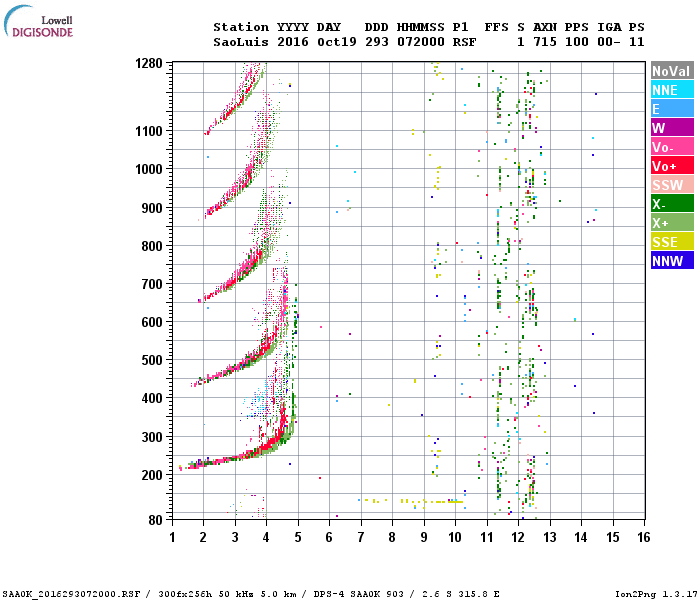Select the Vo+ legend color swatch

click(672, 166)
